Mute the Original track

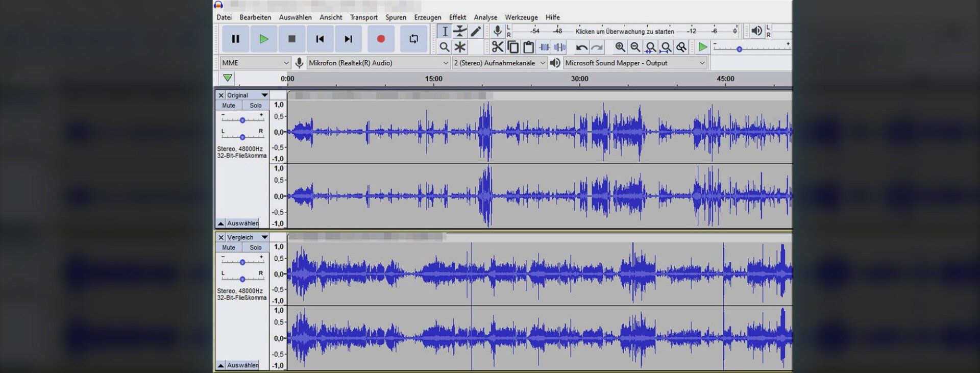[x=228, y=106]
